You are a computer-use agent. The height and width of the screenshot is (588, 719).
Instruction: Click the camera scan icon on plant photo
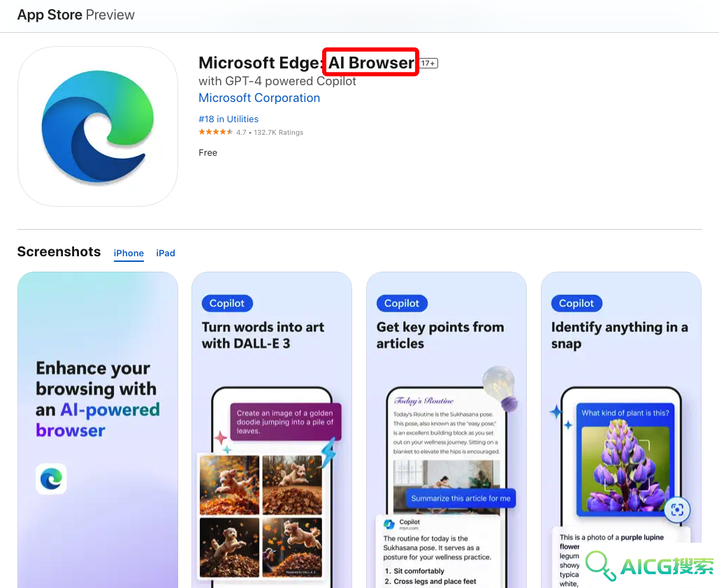pyautogui.click(x=677, y=509)
